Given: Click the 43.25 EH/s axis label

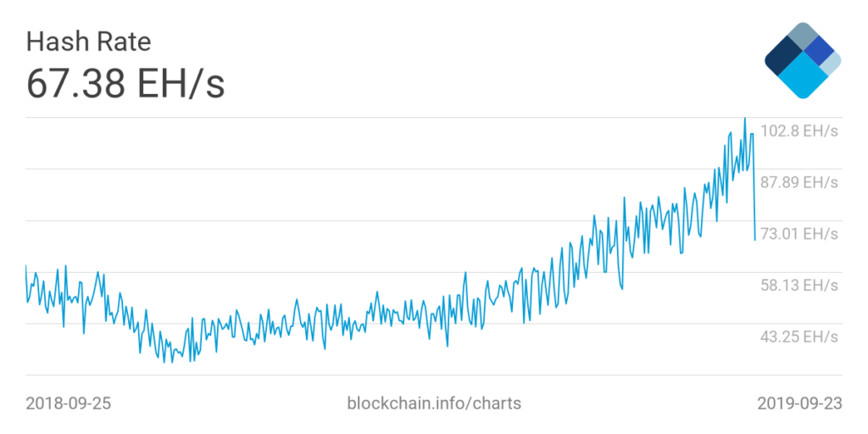Looking at the screenshot, I should pos(799,337).
